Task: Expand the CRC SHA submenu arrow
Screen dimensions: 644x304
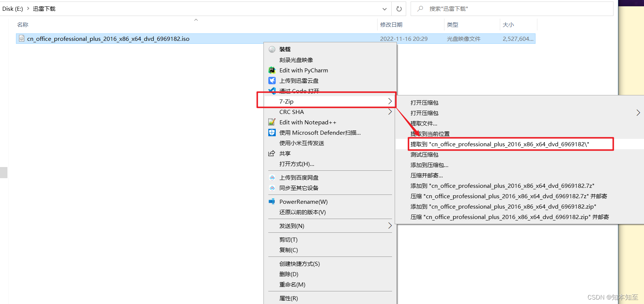Action: click(390, 112)
